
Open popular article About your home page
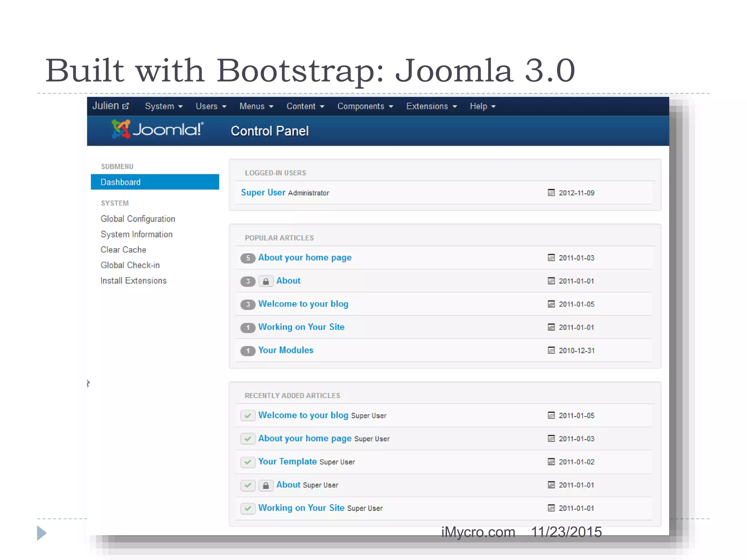point(305,257)
